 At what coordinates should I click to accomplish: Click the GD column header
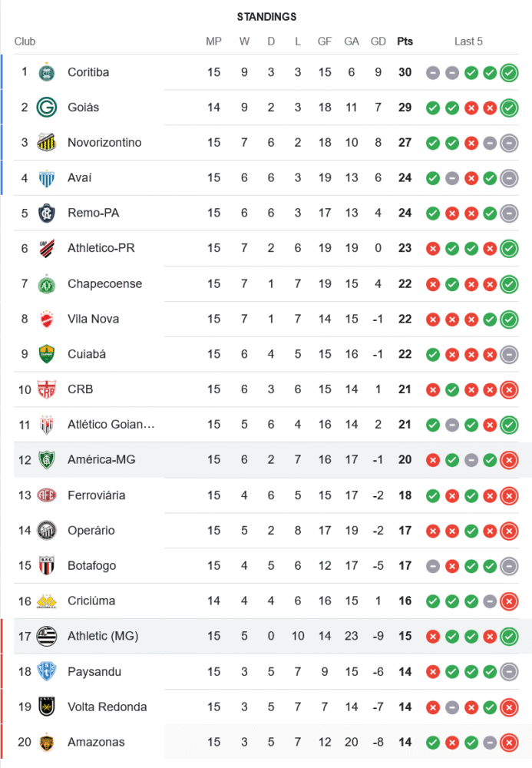[x=378, y=41]
